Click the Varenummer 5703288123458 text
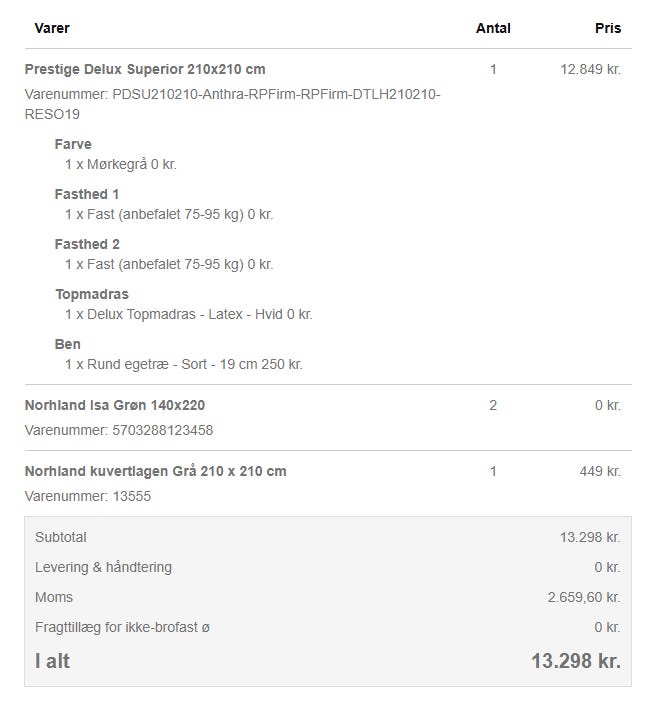 point(119,430)
